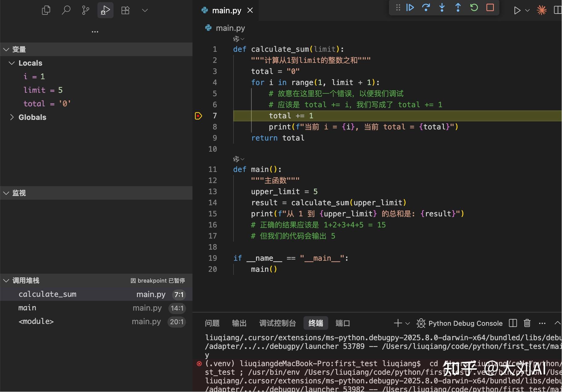Open the Search view in the sidebar
This screenshot has height=392, width=562.
[x=66, y=10]
